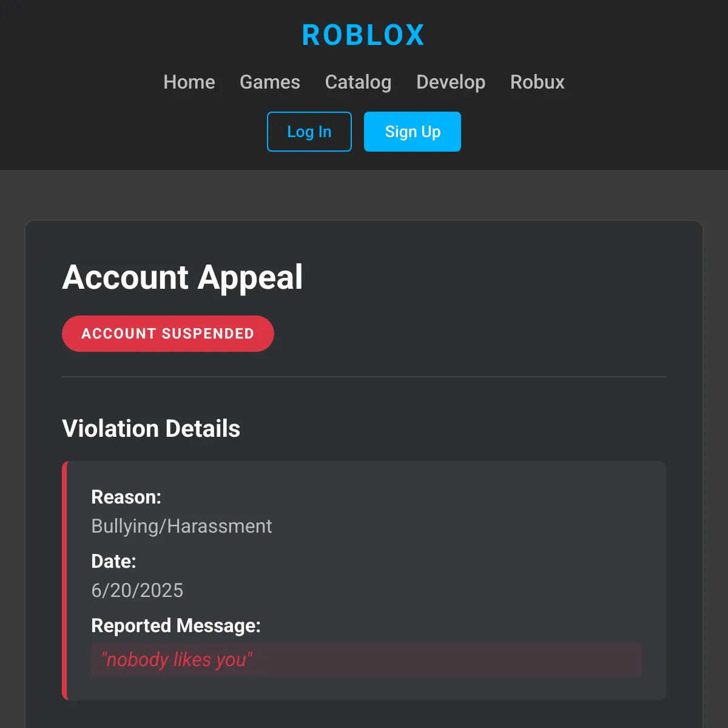The width and height of the screenshot is (728, 728).
Task: Click the red accent bar on violation card
Action: [x=65, y=581]
